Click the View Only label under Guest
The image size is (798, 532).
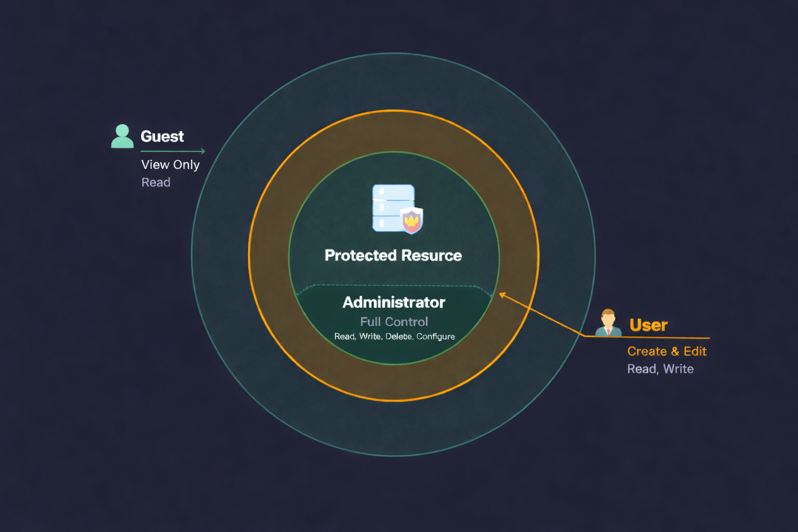click(x=170, y=164)
